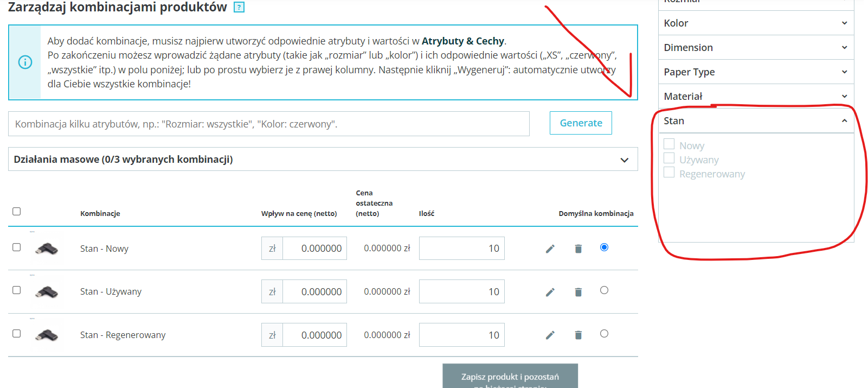Delete the Stan - Używany combination
This screenshot has width=868, height=388.
tap(578, 292)
